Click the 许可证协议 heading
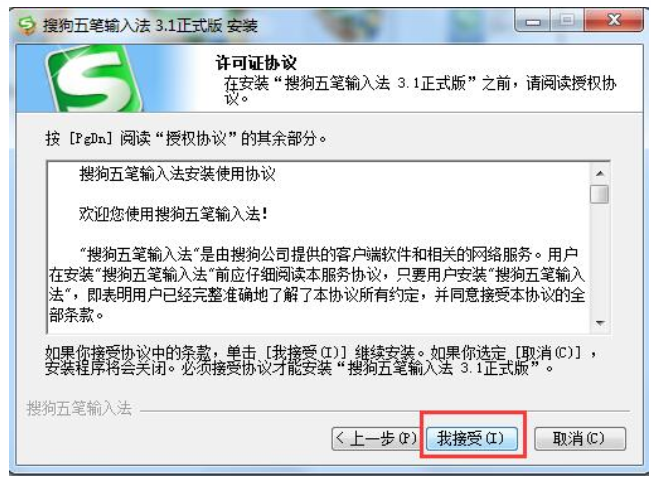Image resolution: width=651 pixels, height=480 pixels. pyautogui.click(x=256, y=63)
